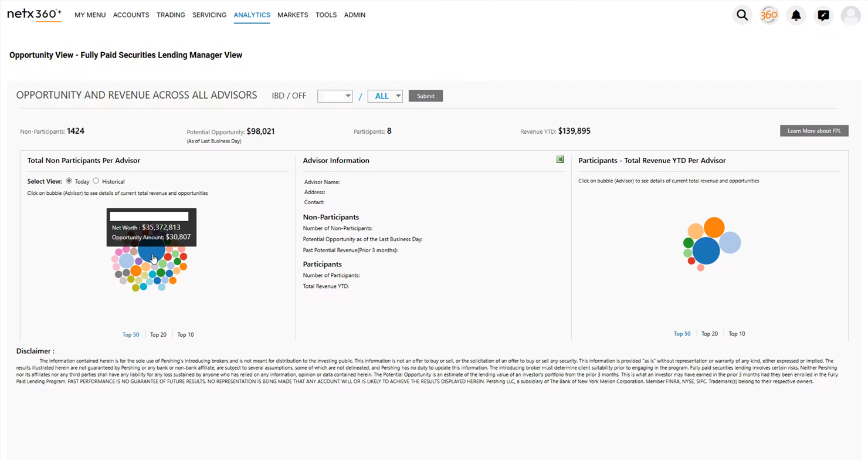Open the notifications bell
Viewport: 868px width, 460px height.
[796, 15]
